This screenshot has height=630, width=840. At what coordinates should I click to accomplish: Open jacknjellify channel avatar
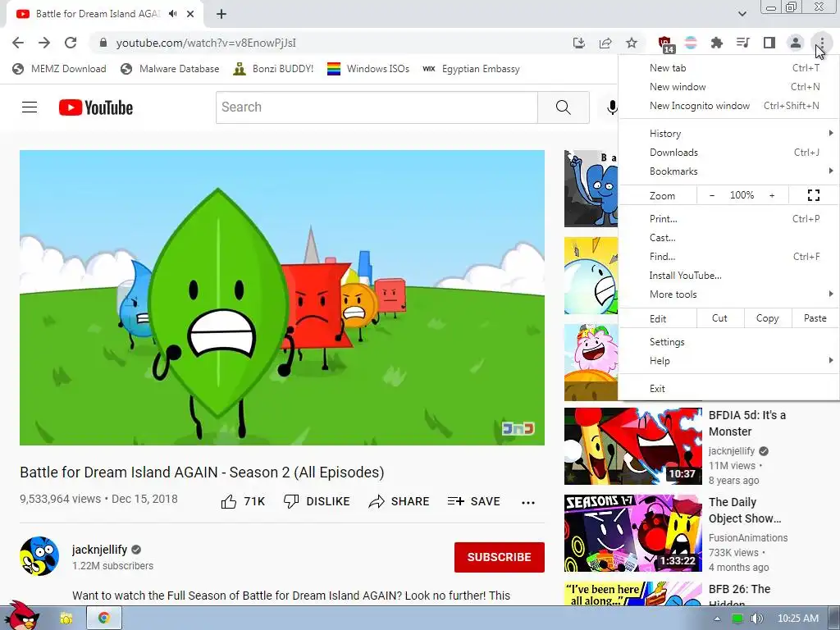pos(39,556)
